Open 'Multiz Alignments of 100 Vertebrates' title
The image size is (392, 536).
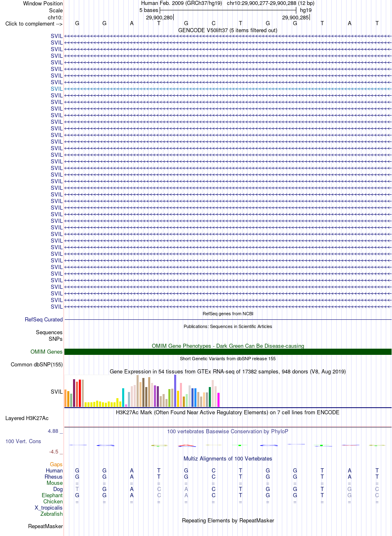click(228, 458)
